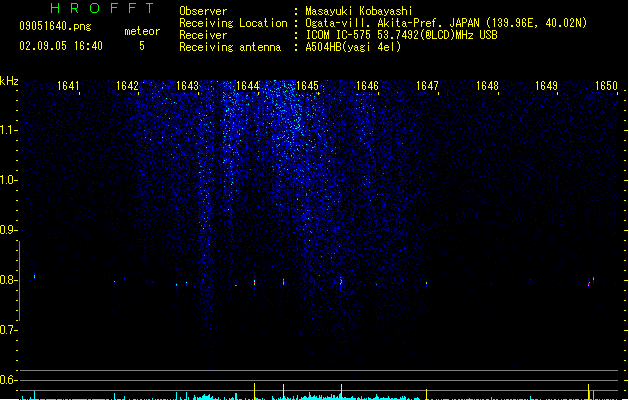Click the 1.1 kHz frequency label
Viewport: 629px width, 400px height.
point(8,130)
